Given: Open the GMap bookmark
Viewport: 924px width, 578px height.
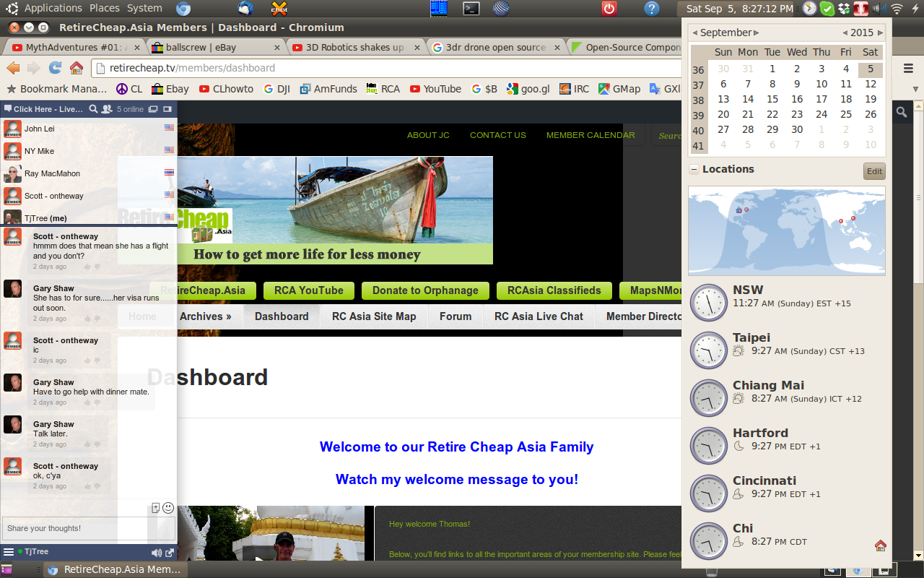Looking at the screenshot, I should click(619, 89).
